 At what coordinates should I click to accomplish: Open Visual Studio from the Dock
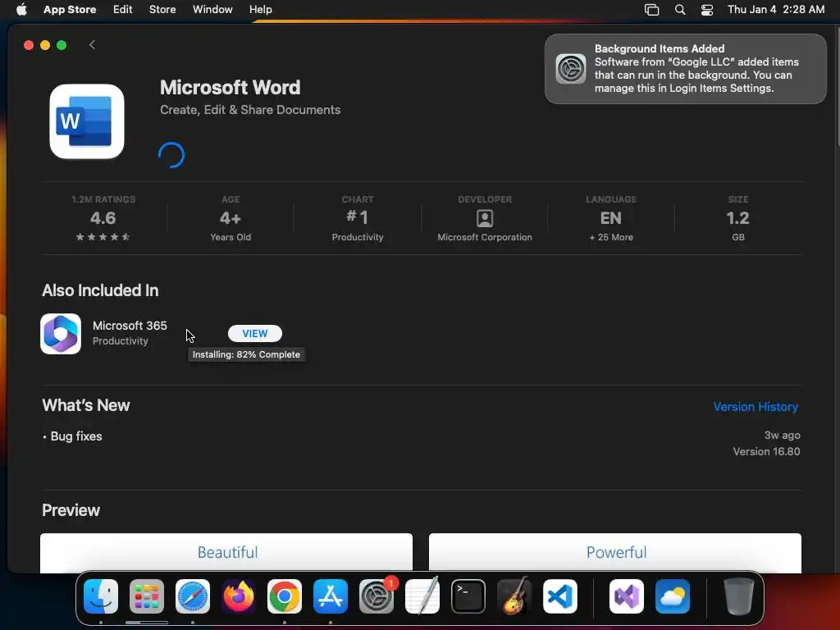pos(627,596)
